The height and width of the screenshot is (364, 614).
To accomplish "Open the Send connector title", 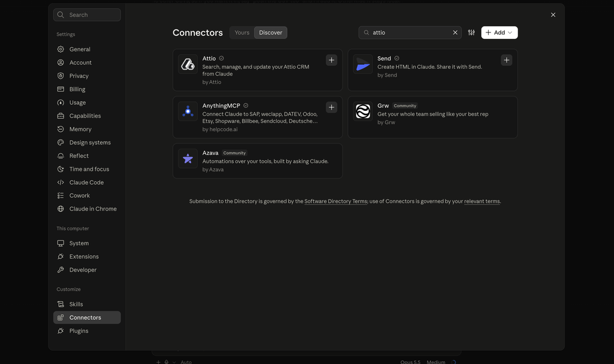I will click(384, 58).
